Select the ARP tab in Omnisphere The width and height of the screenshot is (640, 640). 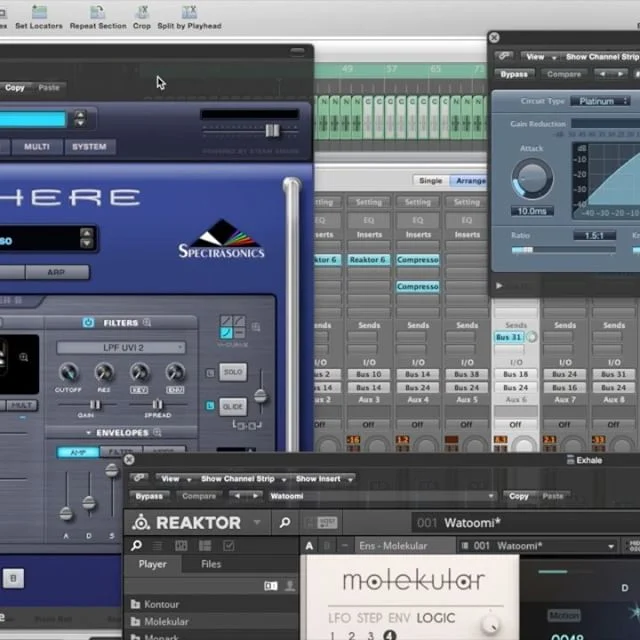[x=56, y=272]
